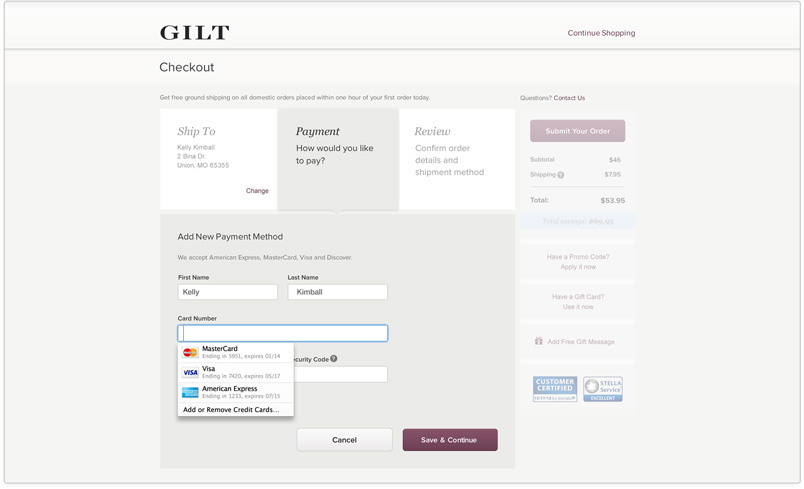The height and width of the screenshot is (489, 804).
Task: Open the Payment step
Action: [338, 159]
